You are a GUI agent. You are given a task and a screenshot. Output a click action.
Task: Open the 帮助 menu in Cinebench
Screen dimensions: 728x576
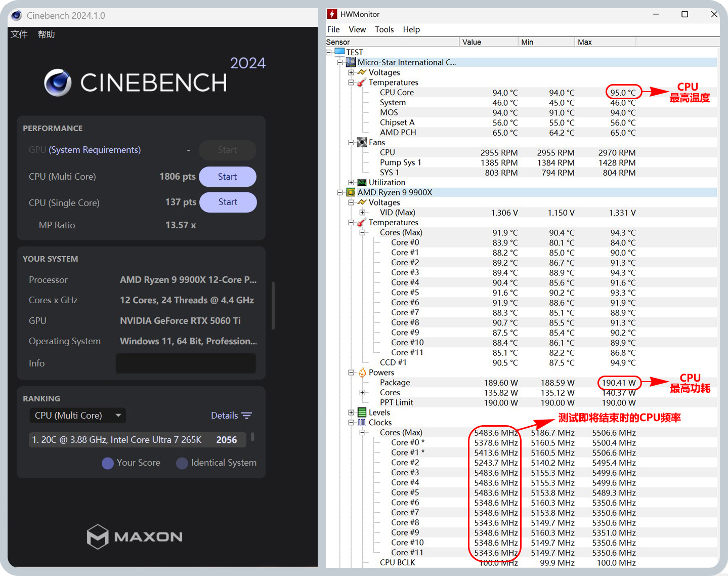coord(47,34)
